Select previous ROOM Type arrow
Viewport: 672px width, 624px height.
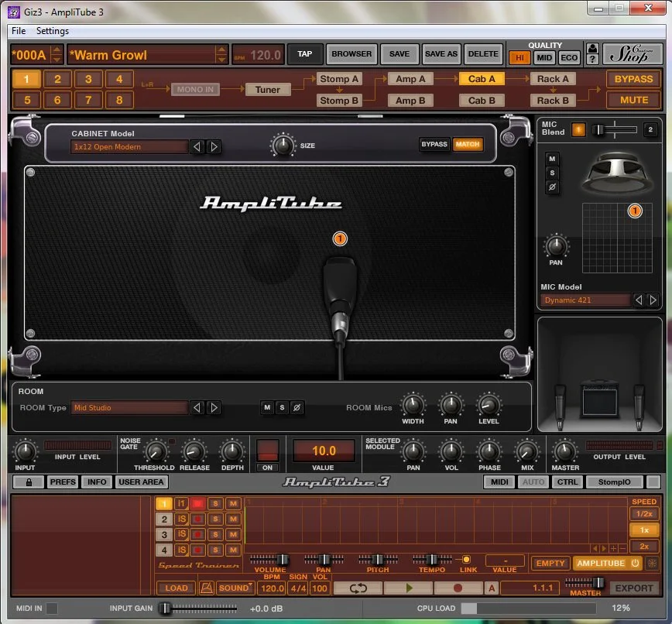point(197,407)
